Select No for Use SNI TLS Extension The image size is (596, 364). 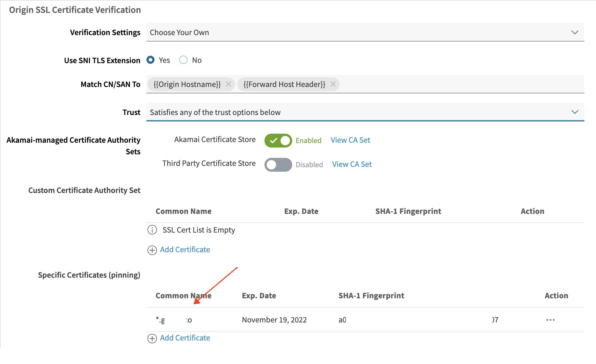tap(184, 60)
